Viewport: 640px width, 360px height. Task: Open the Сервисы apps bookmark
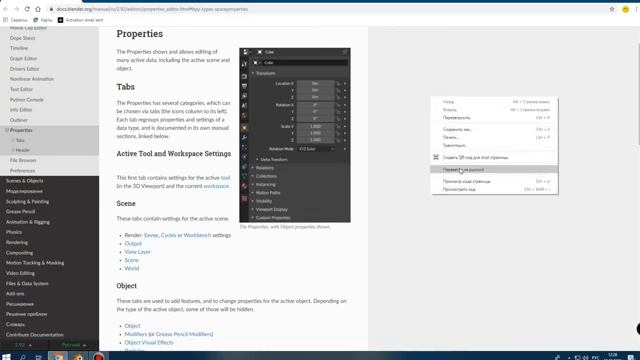pos(15,20)
